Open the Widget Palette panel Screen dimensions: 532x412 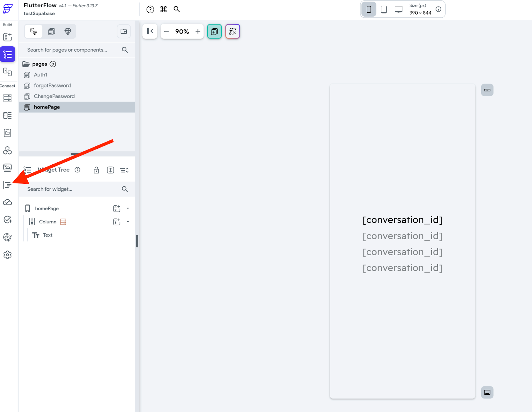tap(7, 37)
